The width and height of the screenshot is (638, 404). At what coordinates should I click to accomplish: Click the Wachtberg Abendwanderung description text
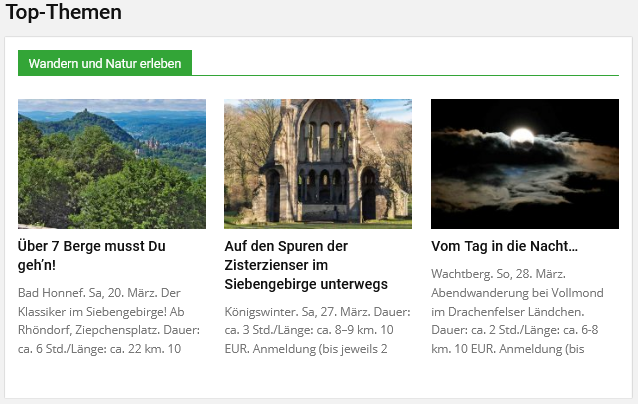coord(517,311)
